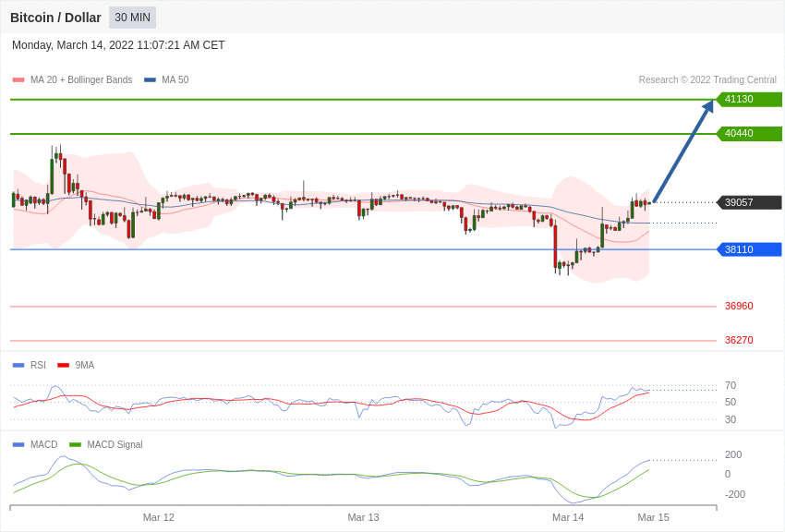Click the blue 38110 pivot price tag

748,249
